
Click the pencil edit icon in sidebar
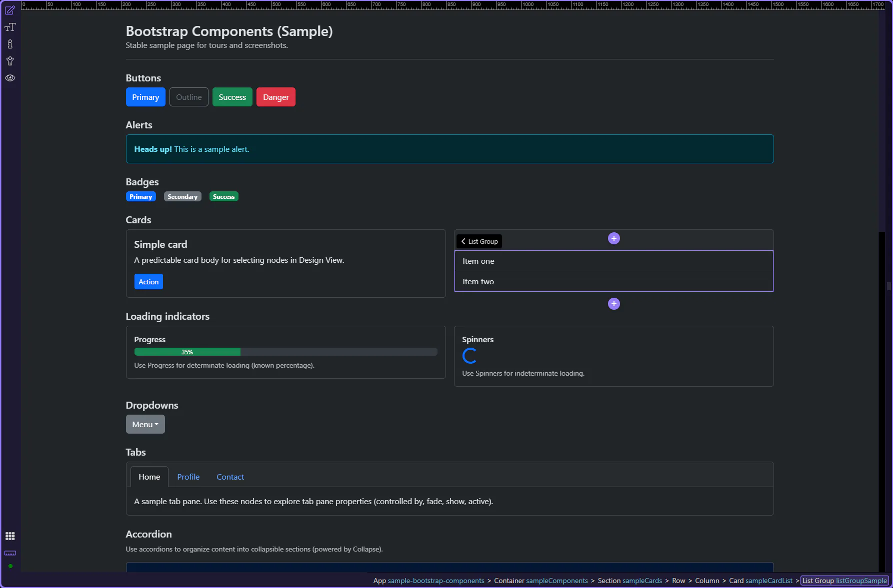pos(10,10)
